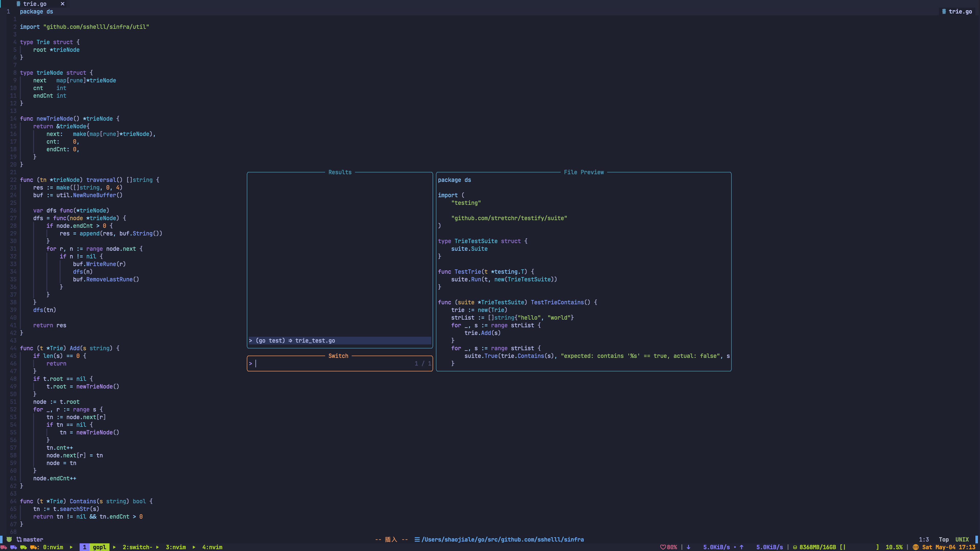Select the trie_test.go result entry
980x551 pixels.
(315, 340)
